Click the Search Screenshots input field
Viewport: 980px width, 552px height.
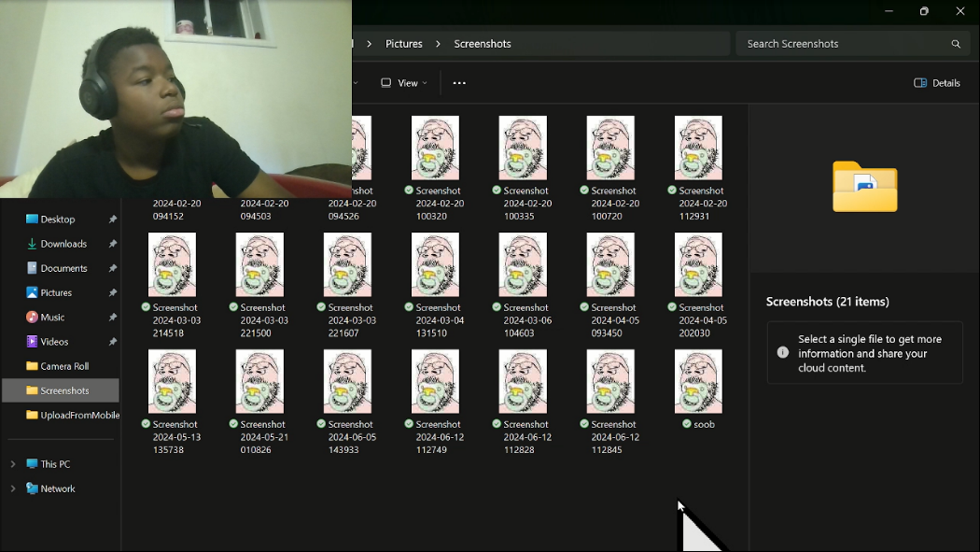840,44
